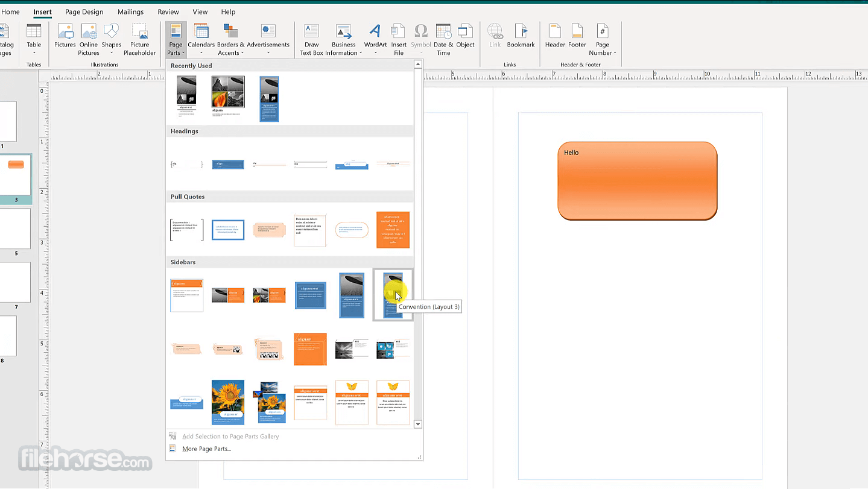Screen dimensions: 868x489
Task: Select the blue sidebar in Recently Used
Action: (269, 99)
